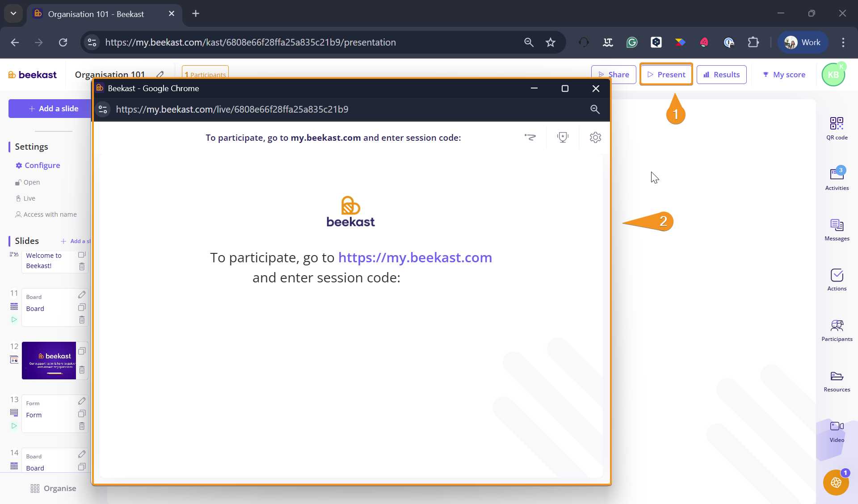Open the Video panel
The width and height of the screenshot is (858, 504).
(837, 432)
